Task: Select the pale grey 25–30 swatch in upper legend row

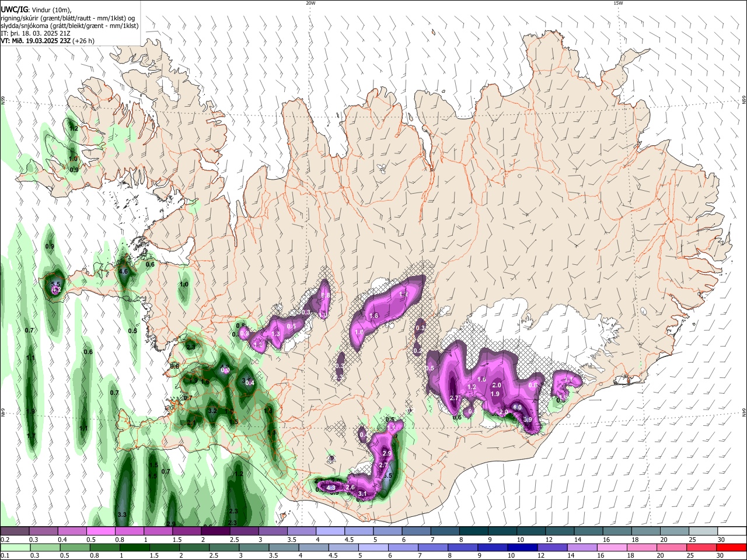Action: (704, 531)
